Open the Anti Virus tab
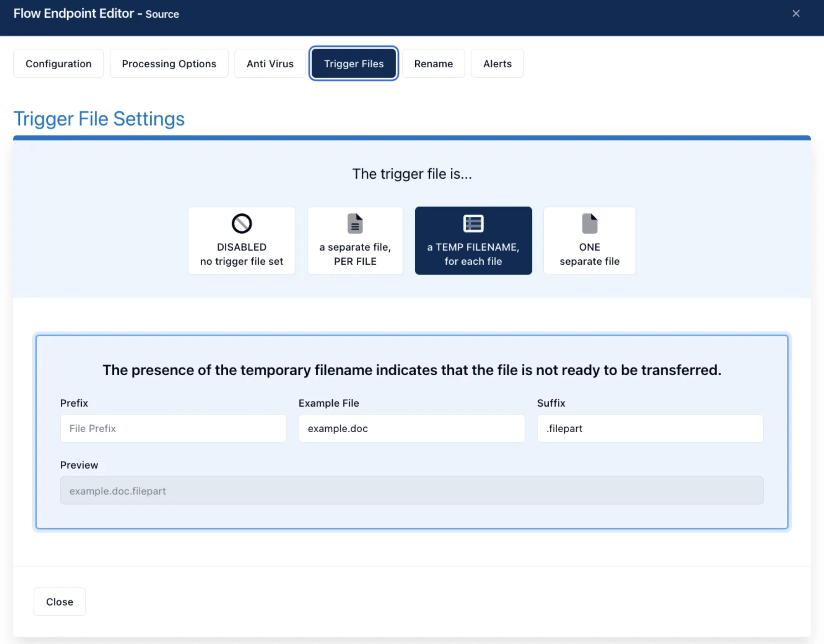Screen dimensions: 824x644 pos(270,64)
